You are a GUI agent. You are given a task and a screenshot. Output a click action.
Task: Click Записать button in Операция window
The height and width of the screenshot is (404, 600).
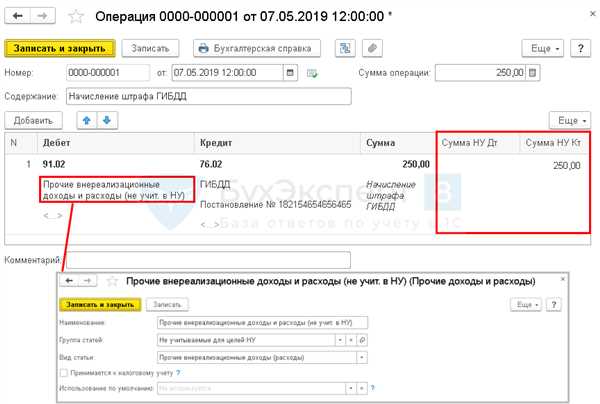coord(150,49)
